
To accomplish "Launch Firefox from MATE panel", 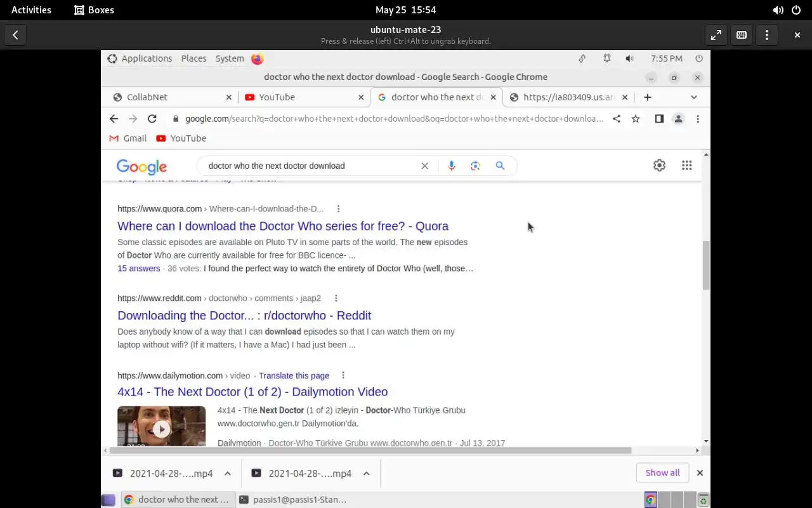I will tap(257, 58).
